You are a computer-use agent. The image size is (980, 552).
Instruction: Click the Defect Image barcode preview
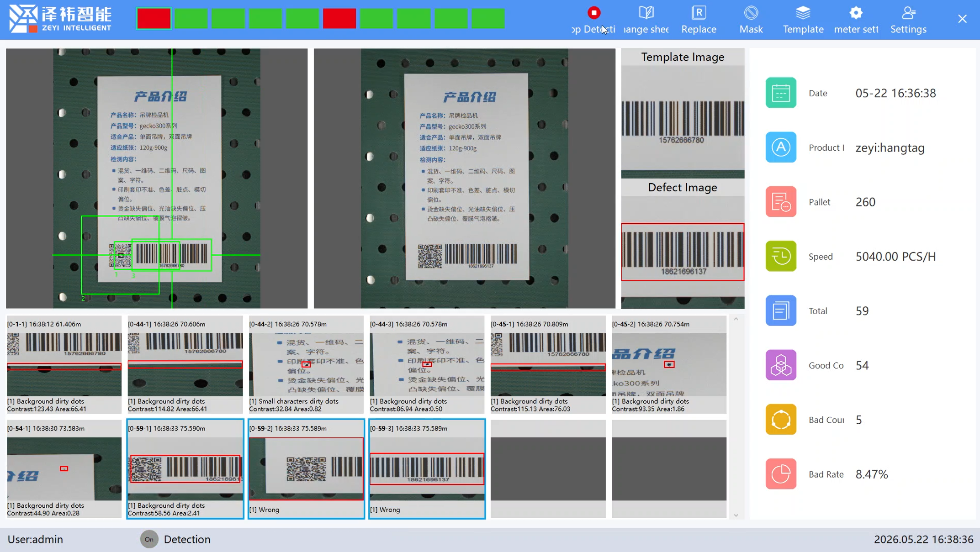click(683, 252)
